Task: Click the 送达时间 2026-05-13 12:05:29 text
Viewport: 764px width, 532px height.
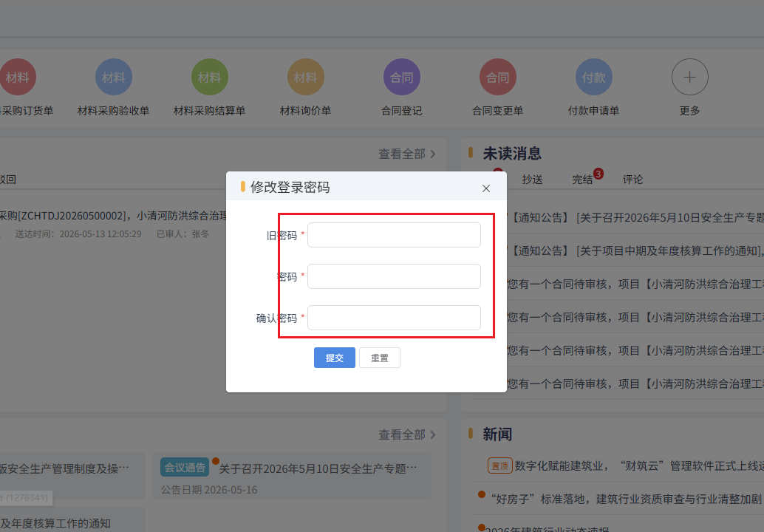Action: pyautogui.click(x=78, y=233)
